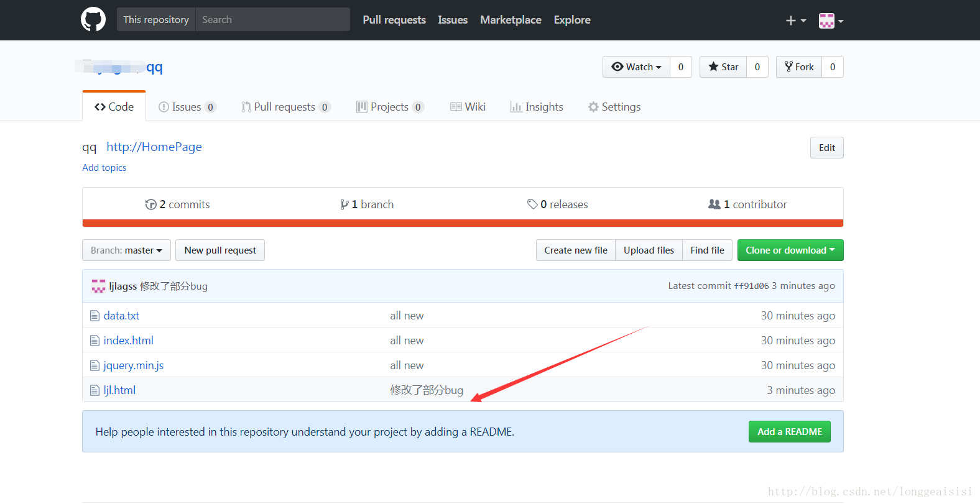Open the all new commit for data.txt
The image size is (980, 504).
tap(407, 316)
